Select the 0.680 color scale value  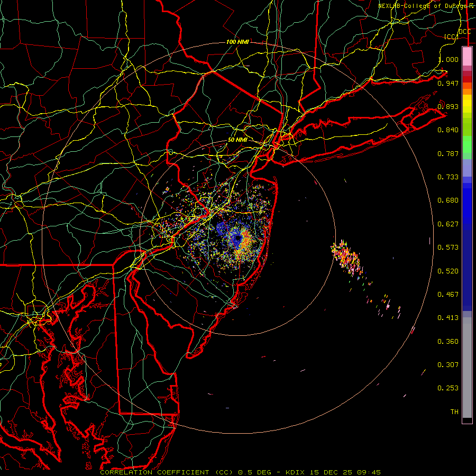click(x=448, y=200)
